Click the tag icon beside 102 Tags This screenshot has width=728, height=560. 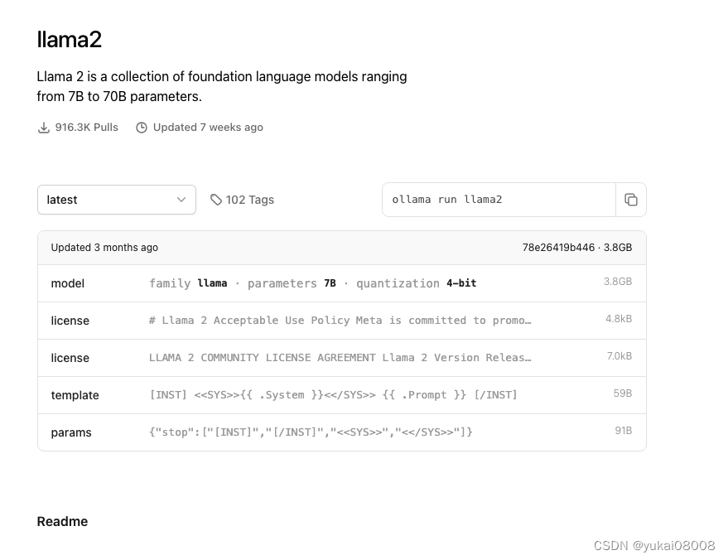tap(216, 200)
